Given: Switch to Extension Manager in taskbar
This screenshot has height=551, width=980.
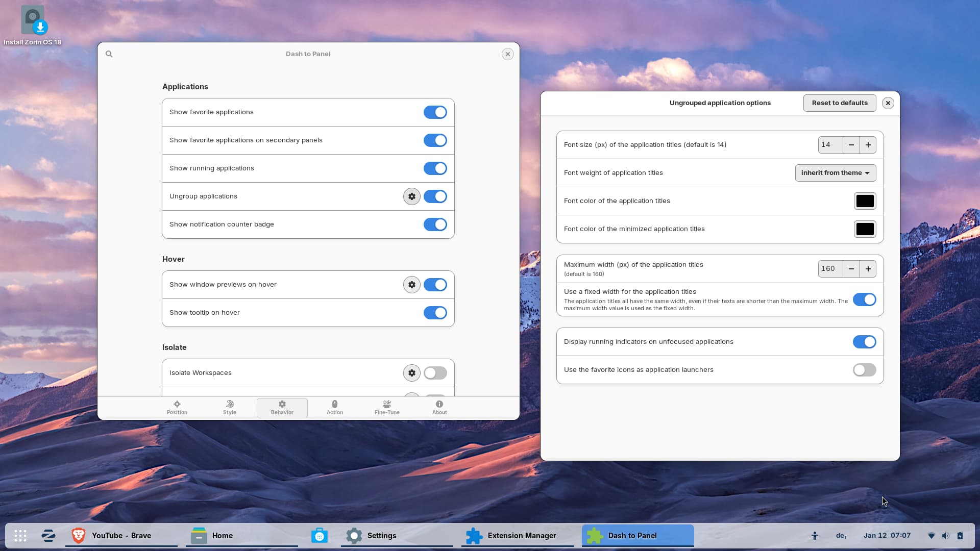Looking at the screenshot, I should pyautogui.click(x=512, y=536).
